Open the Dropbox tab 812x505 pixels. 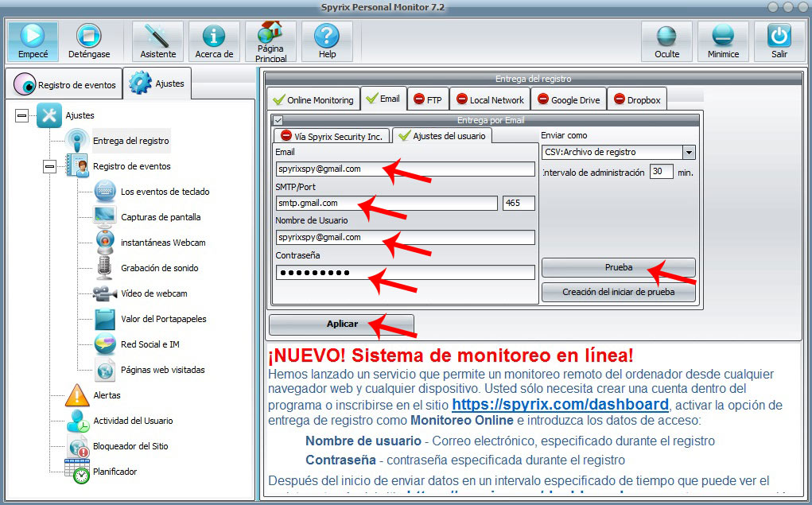tap(637, 99)
